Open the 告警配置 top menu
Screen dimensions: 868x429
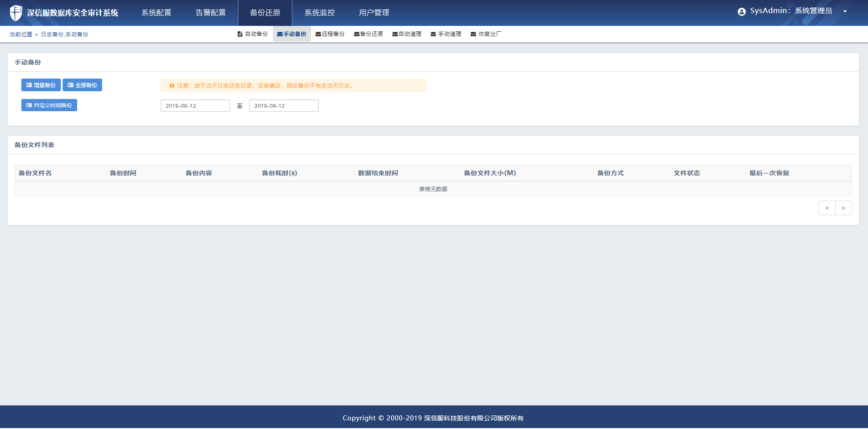211,13
